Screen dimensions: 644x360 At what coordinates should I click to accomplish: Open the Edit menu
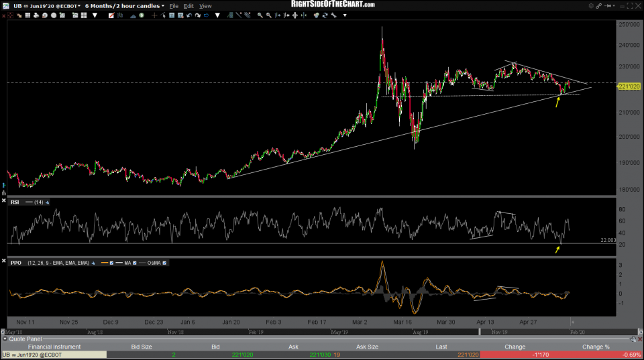coord(190,5)
